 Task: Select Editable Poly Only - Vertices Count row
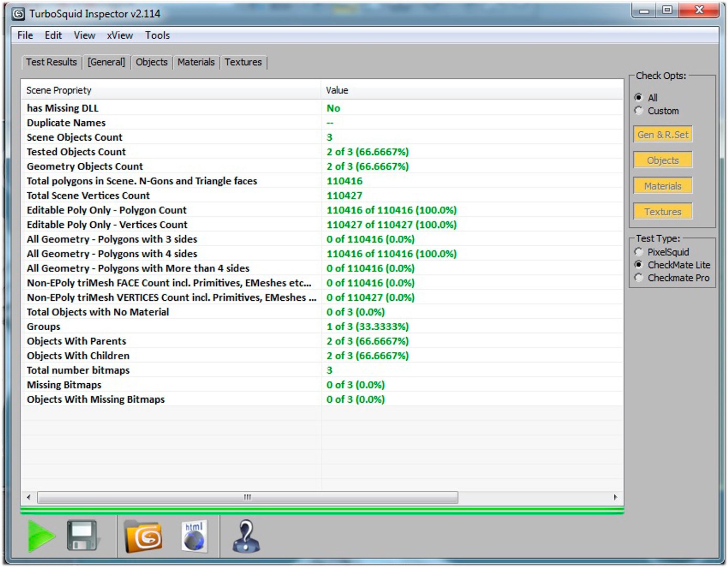coord(322,225)
